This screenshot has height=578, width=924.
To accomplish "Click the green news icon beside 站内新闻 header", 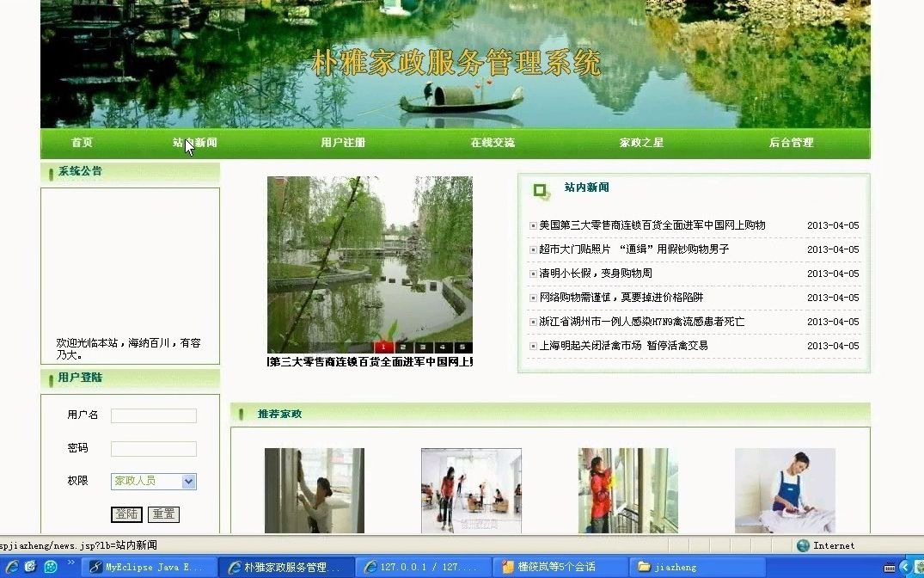I will (538, 190).
